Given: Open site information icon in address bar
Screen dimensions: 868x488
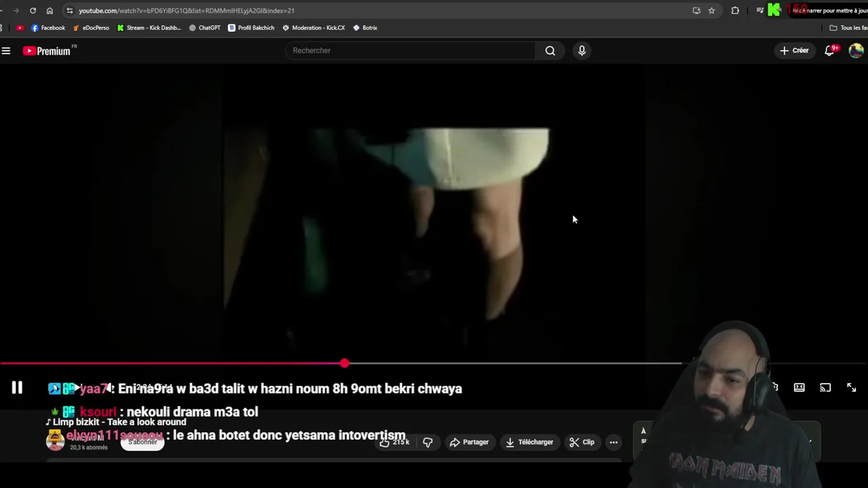Looking at the screenshot, I should (69, 11).
